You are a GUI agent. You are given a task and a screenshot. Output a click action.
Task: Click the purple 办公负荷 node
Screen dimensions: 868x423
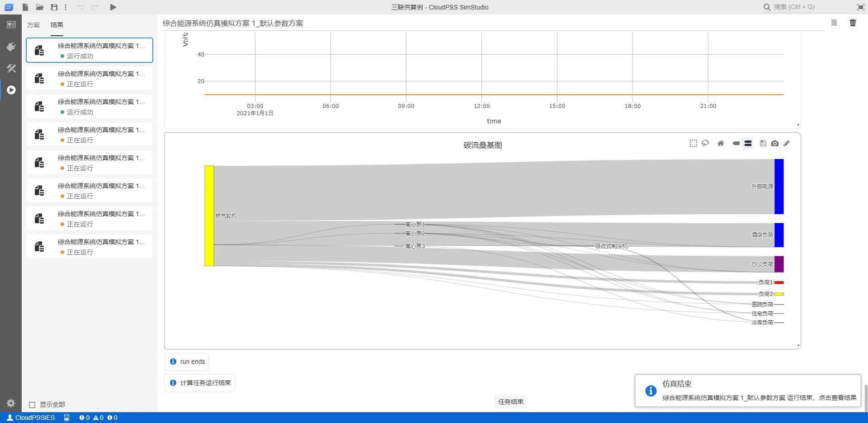[779, 264]
